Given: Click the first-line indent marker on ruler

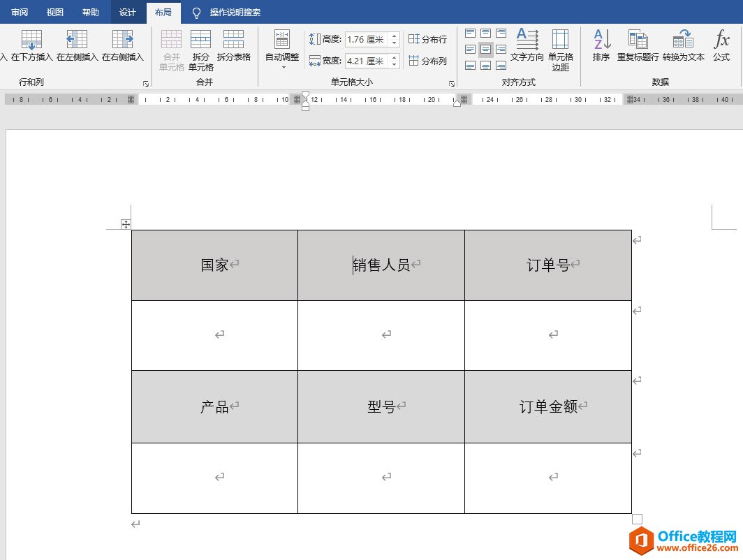Looking at the screenshot, I should [306, 95].
